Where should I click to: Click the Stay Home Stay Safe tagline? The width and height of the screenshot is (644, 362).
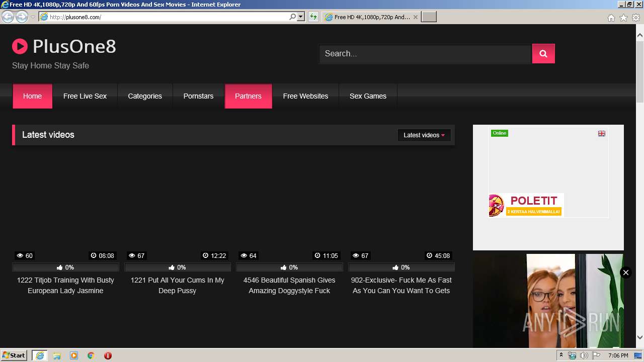[50, 65]
